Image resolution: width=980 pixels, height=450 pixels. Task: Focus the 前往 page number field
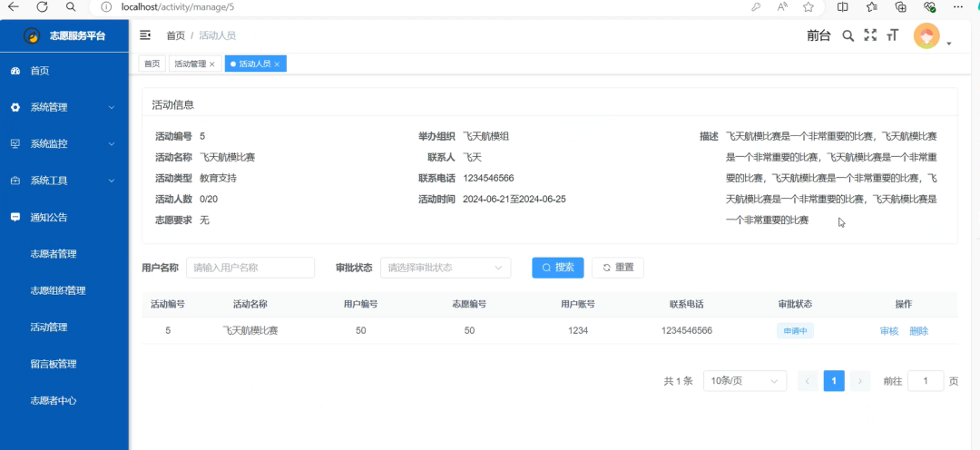925,381
